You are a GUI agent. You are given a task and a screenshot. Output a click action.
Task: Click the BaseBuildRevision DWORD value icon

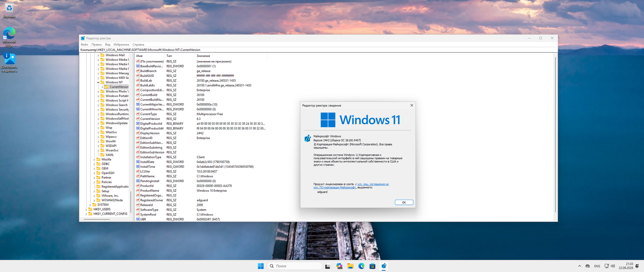138,66
